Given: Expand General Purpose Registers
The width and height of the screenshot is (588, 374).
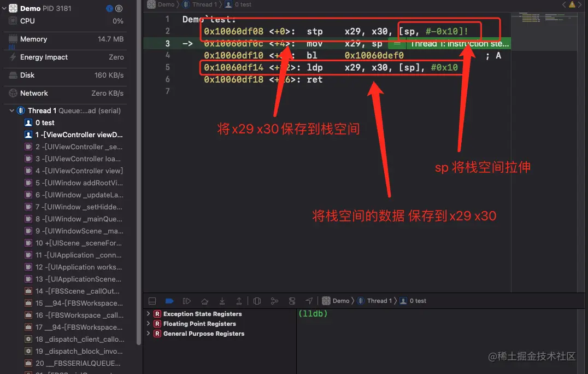Looking at the screenshot, I should point(148,334).
